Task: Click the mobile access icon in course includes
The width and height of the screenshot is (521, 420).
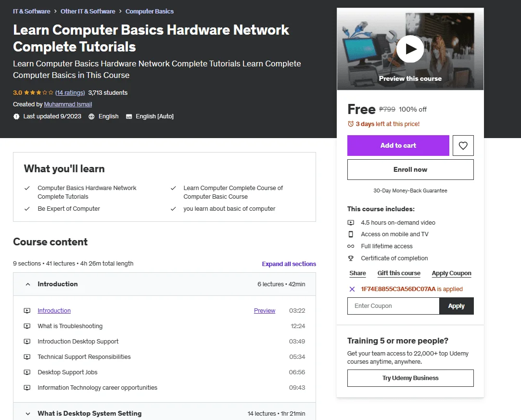Action: click(x=351, y=234)
